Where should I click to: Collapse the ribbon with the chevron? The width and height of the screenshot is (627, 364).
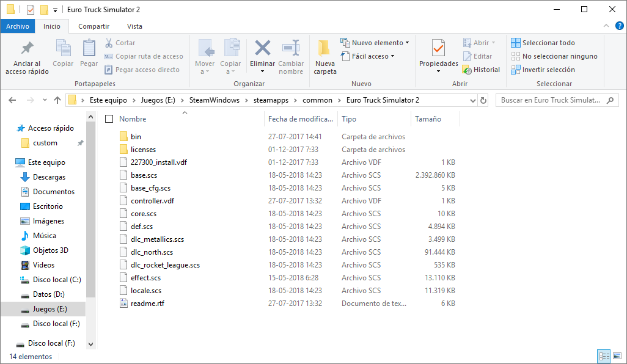(x=606, y=26)
